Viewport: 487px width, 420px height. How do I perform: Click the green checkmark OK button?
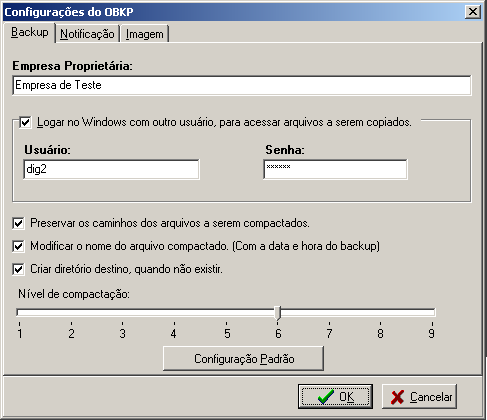pos(335,396)
